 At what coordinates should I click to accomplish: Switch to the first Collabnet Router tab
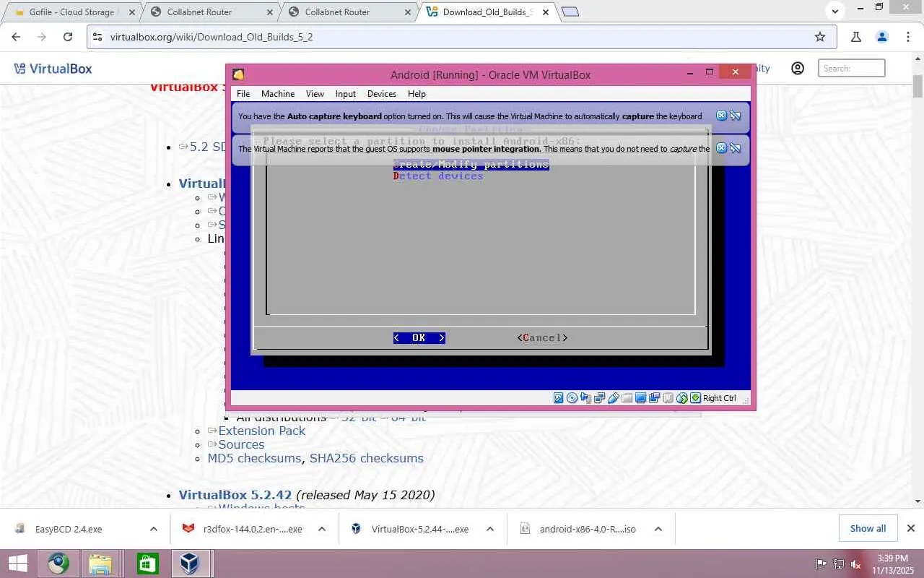(x=209, y=12)
